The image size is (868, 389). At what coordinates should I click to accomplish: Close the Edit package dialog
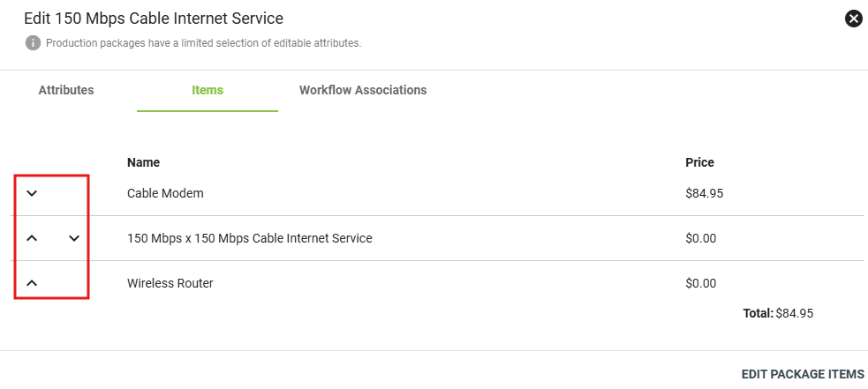pyautogui.click(x=853, y=19)
